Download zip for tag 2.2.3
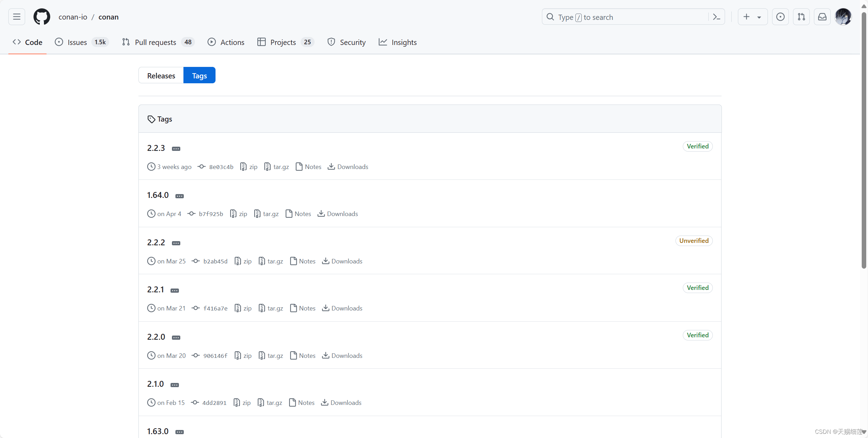Image resolution: width=868 pixels, height=438 pixels. (x=249, y=167)
